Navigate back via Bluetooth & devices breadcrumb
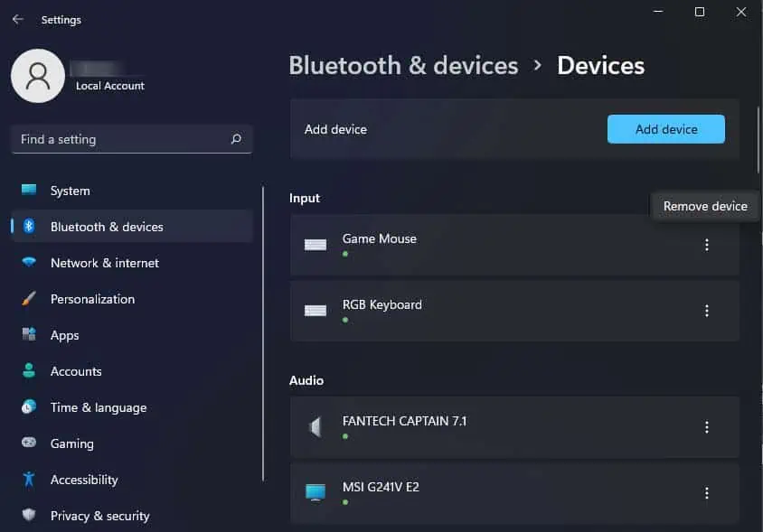Image resolution: width=763 pixels, height=532 pixels. point(403,65)
